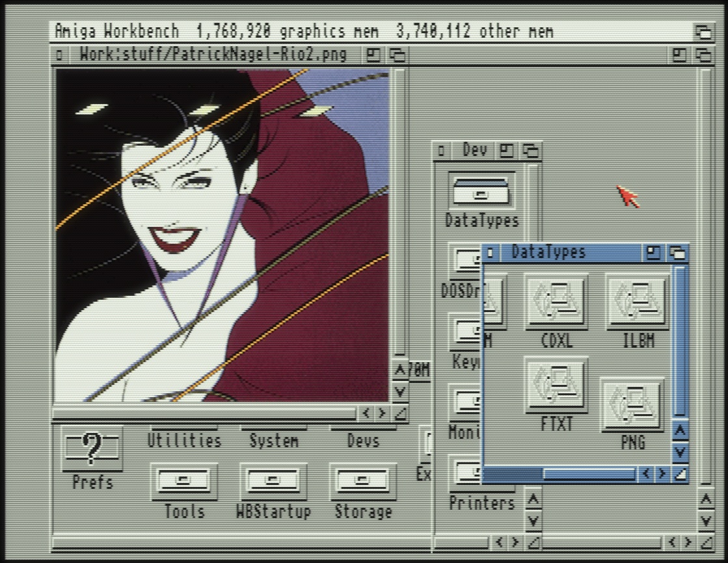
Task: Open the Prefs question-mark icon
Action: click(92, 449)
